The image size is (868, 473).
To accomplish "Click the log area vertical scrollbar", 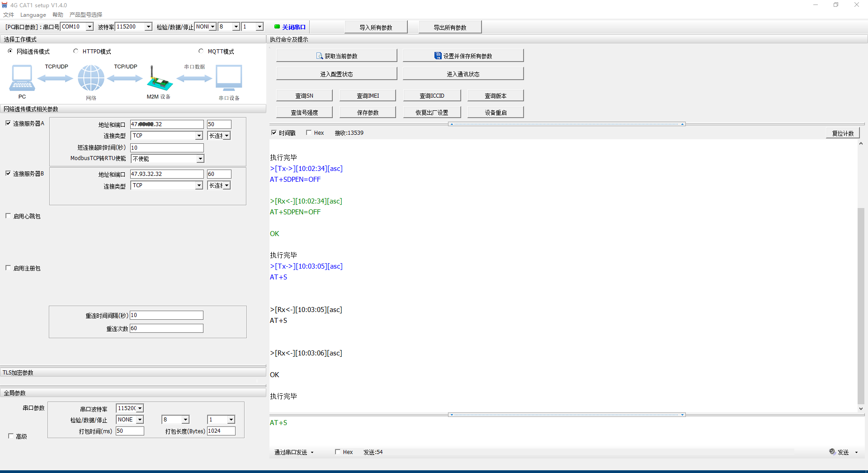I will (861, 307).
